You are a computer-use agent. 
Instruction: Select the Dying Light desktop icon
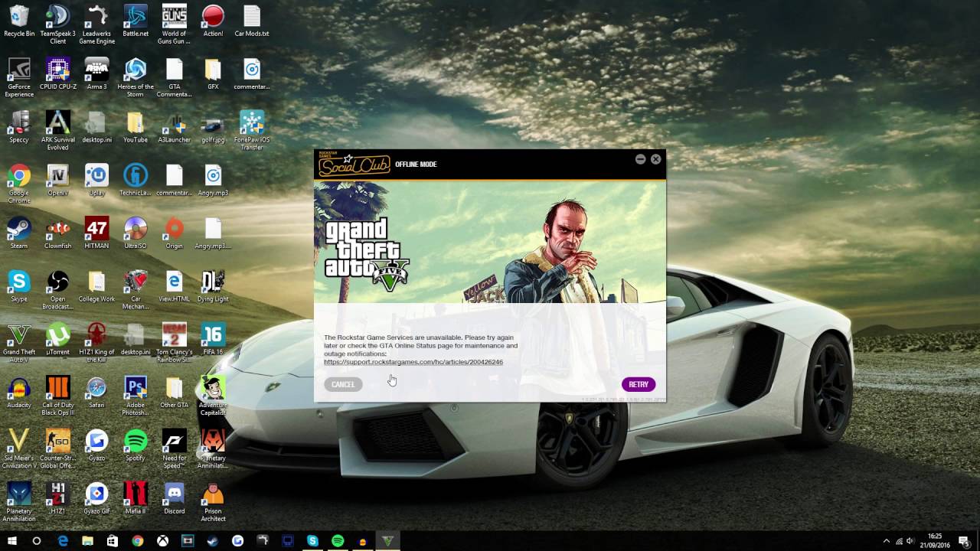pyautogui.click(x=213, y=285)
